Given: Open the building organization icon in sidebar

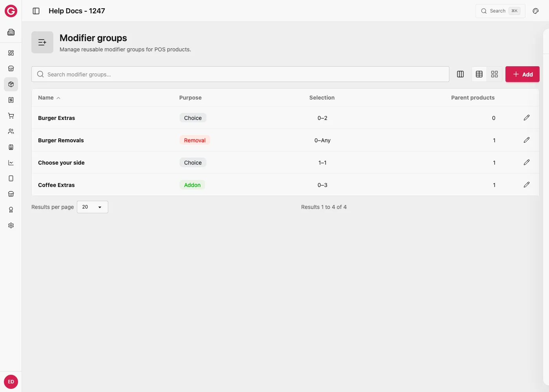Looking at the screenshot, I should click(x=11, y=32).
